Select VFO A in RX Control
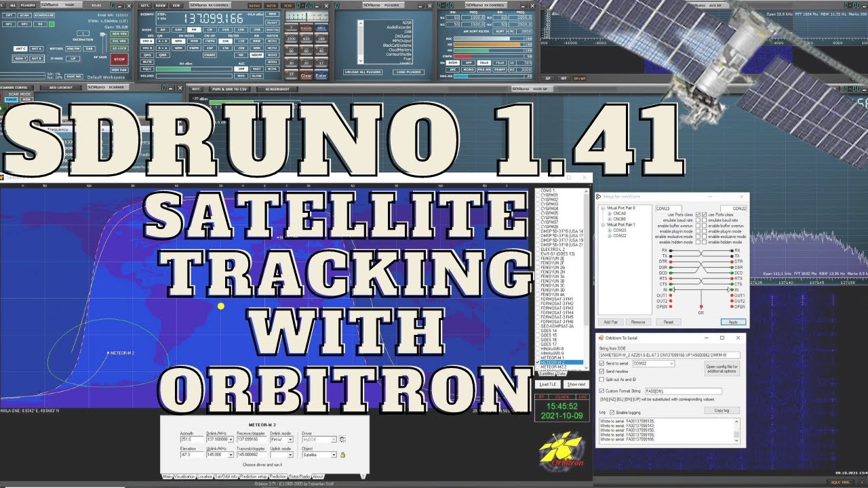This screenshot has height=488, width=868. 146,41
